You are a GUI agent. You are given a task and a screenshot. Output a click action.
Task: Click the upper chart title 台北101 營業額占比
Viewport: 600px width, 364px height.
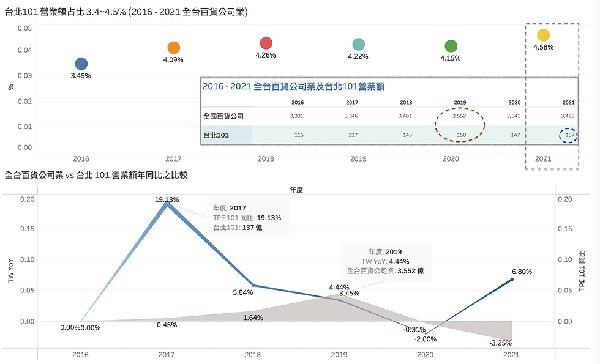point(126,12)
